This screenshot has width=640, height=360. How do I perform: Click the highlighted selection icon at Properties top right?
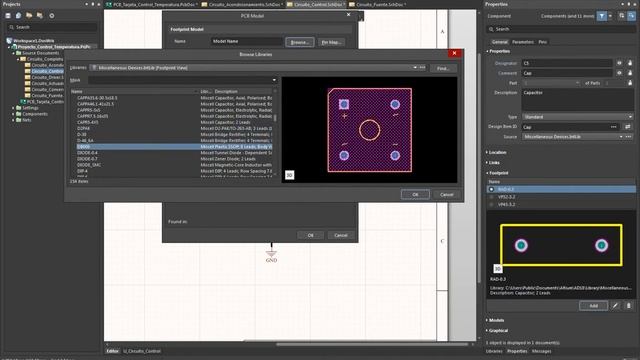(631, 16)
